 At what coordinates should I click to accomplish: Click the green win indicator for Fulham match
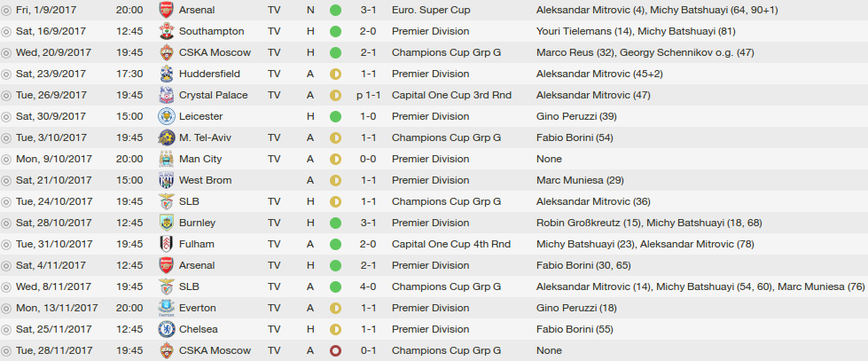[x=335, y=244]
